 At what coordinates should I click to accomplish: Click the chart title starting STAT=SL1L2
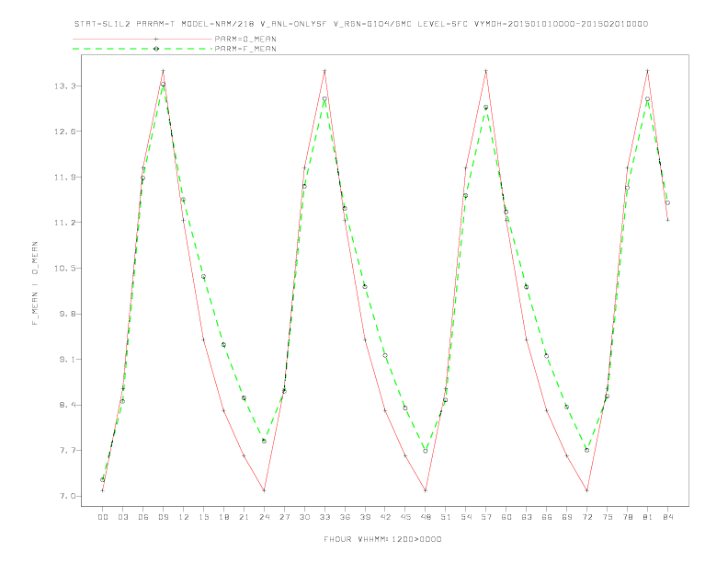pos(361,24)
